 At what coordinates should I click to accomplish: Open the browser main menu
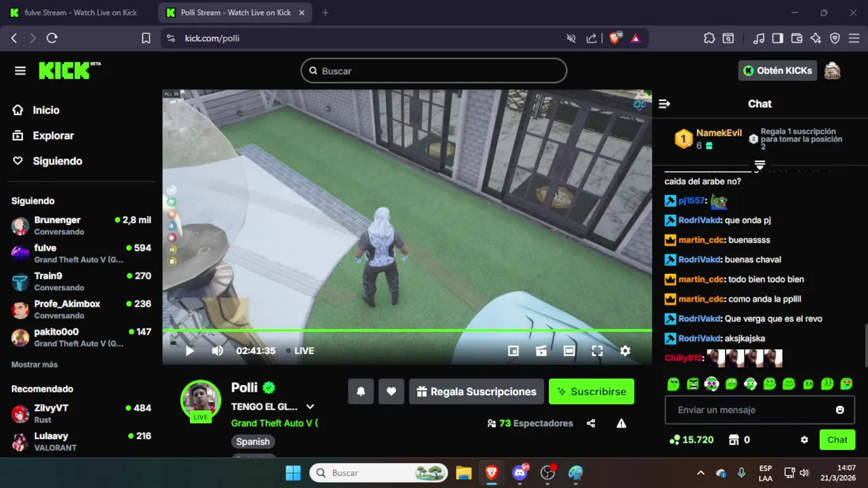click(854, 38)
